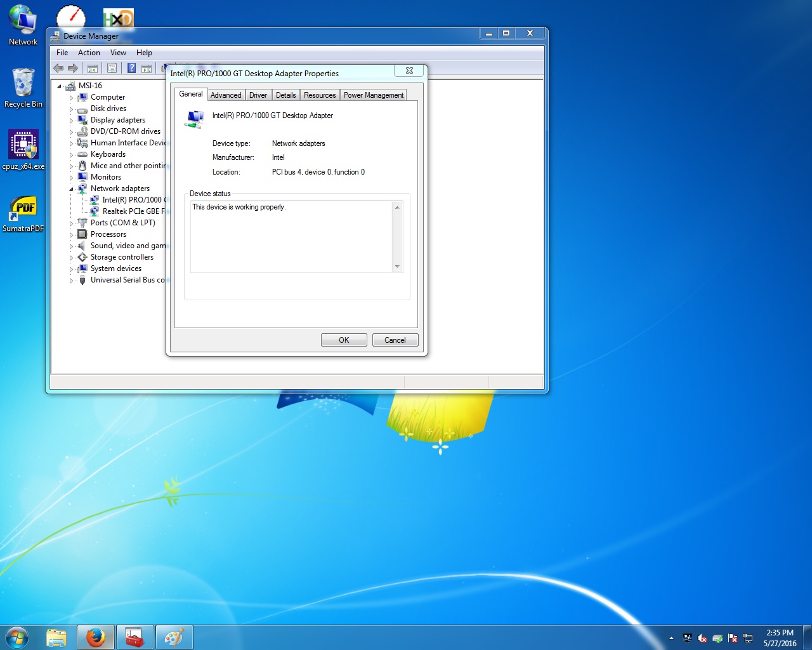Open the Help menu

click(144, 53)
